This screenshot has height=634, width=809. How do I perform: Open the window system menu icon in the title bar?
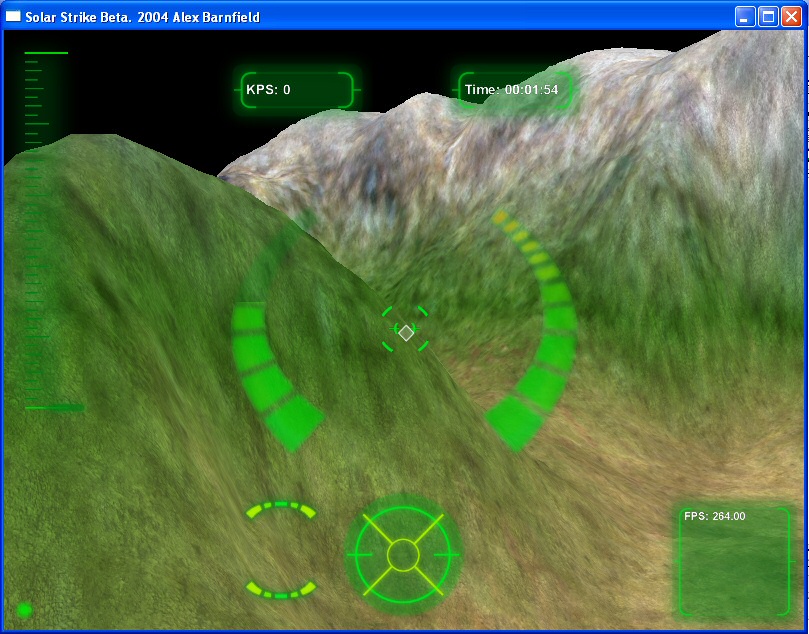[14, 16]
